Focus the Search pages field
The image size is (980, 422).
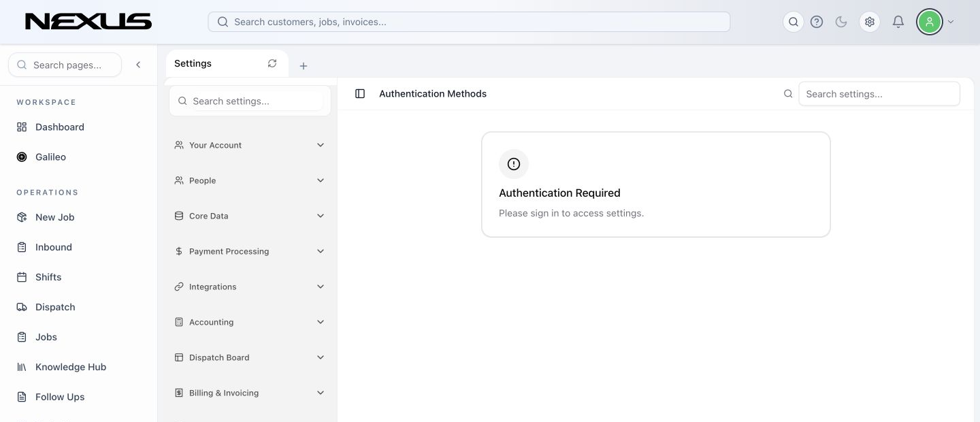pyautogui.click(x=65, y=65)
